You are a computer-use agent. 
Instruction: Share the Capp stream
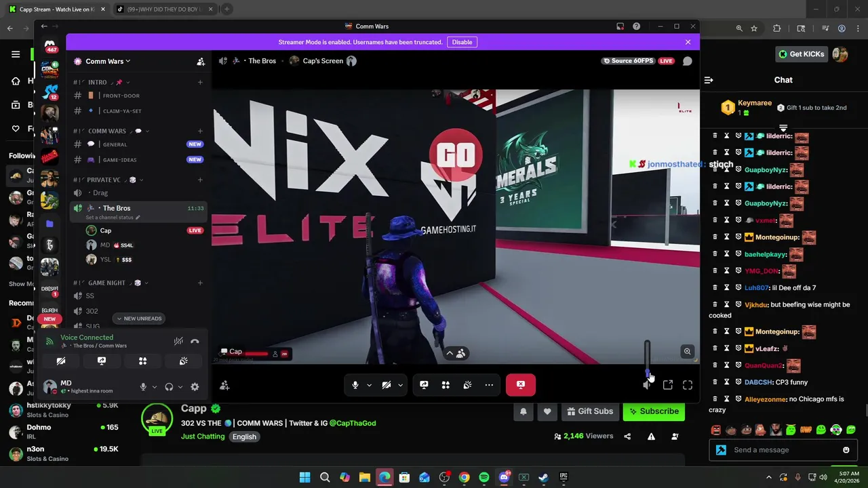click(627, 436)
